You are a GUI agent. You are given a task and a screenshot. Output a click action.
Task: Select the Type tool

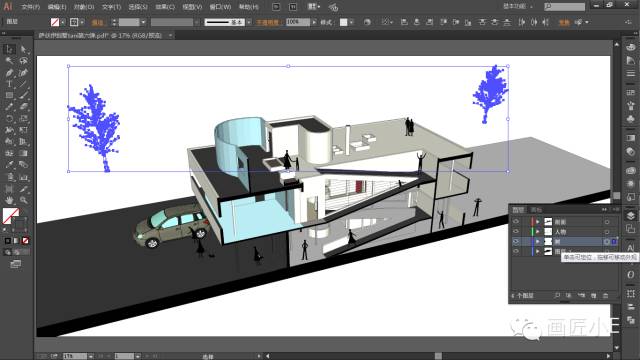click(9, 84)
